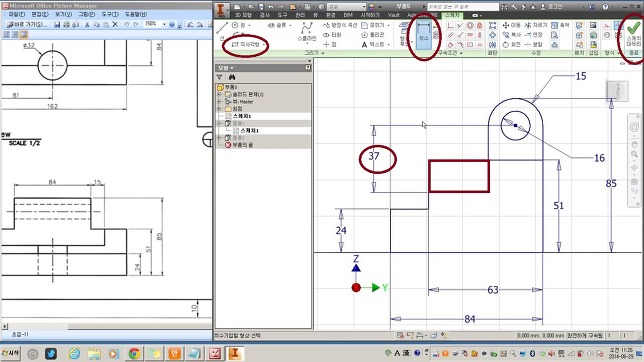Click the Inventor application logo button
The height and width of the screenshot is (362, 644).
click(221, 10)
